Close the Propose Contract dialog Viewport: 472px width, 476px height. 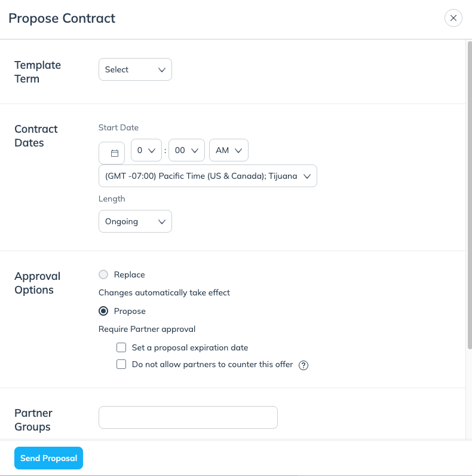[453, 18]
